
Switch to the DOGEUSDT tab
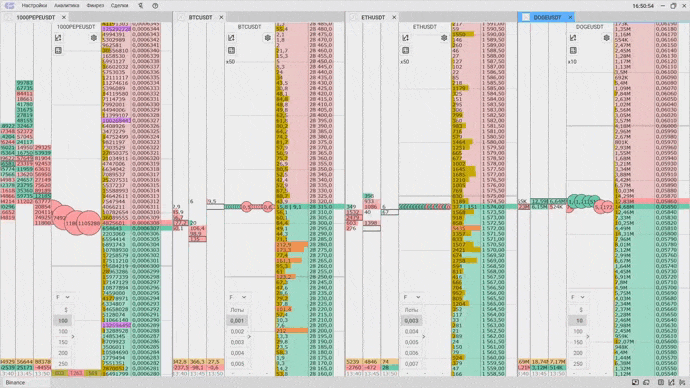[547, 18]
